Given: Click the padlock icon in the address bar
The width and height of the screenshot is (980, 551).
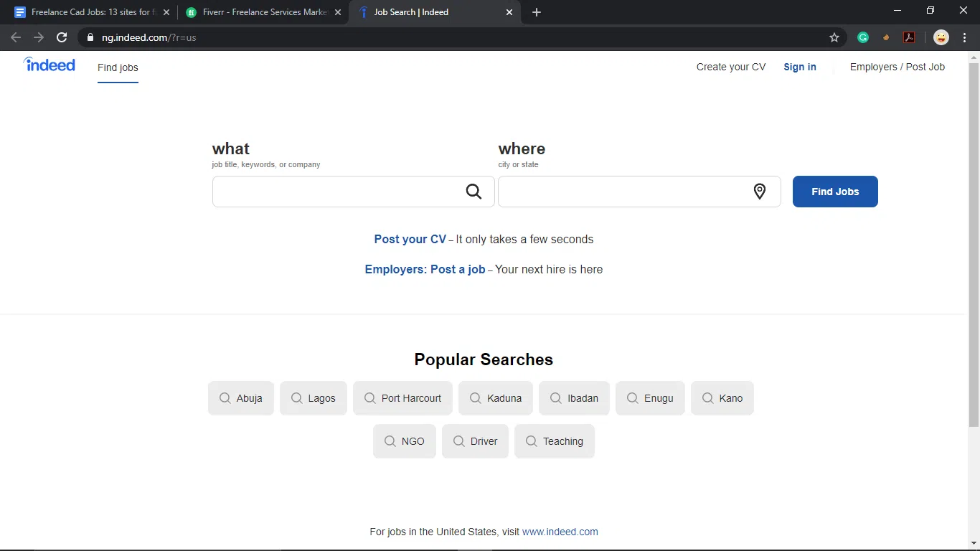Looking at the screenshot, I should tap(90, 37).
